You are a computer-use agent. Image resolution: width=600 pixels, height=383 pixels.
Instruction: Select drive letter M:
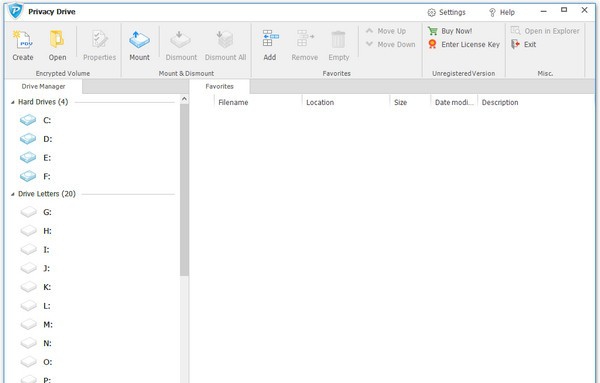tap(37, 324)
